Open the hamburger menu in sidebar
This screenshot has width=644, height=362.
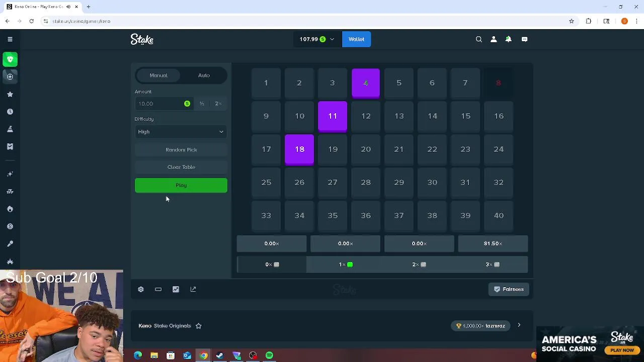[x=10, y=39]
